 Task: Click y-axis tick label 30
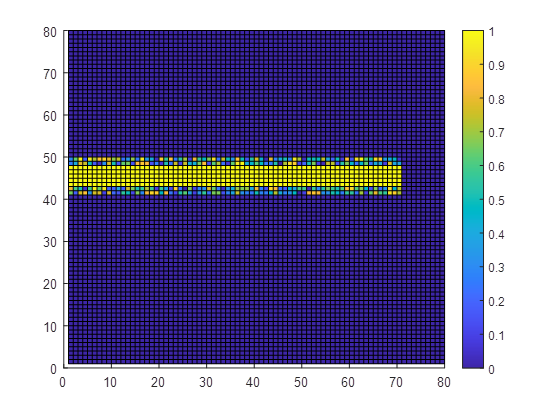pyautogui.click(x=50, y=242)
